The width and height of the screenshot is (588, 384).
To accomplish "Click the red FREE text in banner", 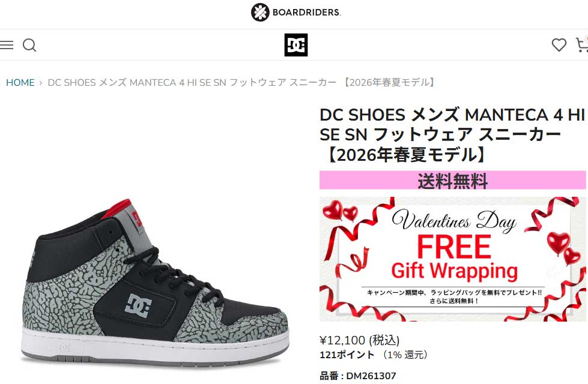I will click(x=453, y=247).
